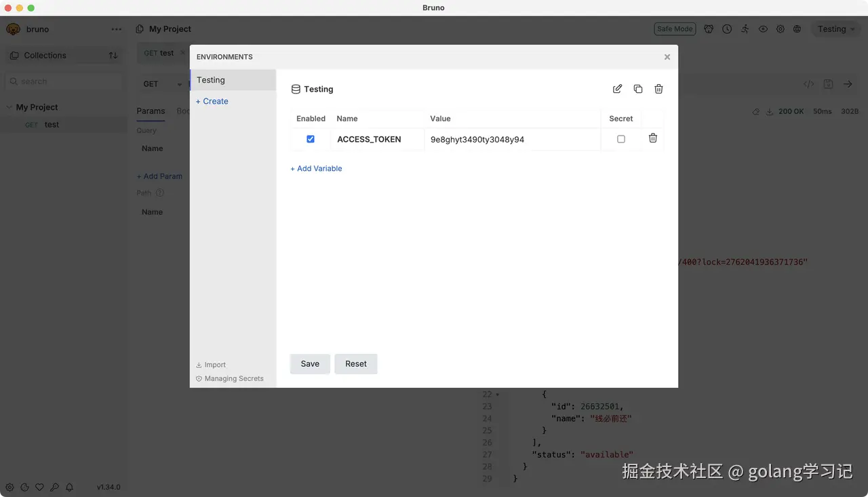The width and height of the screenshot is (868, 497).
Task: Click + Add Param link
Action: pos(159,176)
